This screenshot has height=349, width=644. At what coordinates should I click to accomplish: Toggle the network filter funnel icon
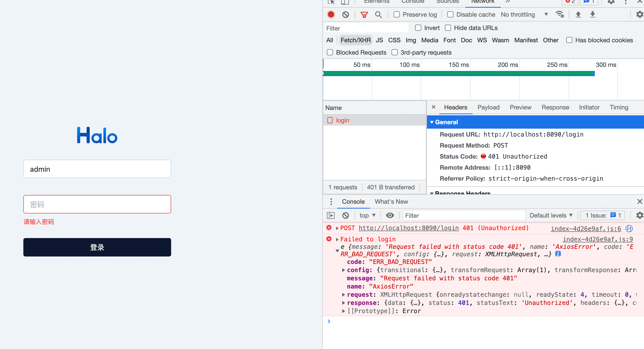364,15
